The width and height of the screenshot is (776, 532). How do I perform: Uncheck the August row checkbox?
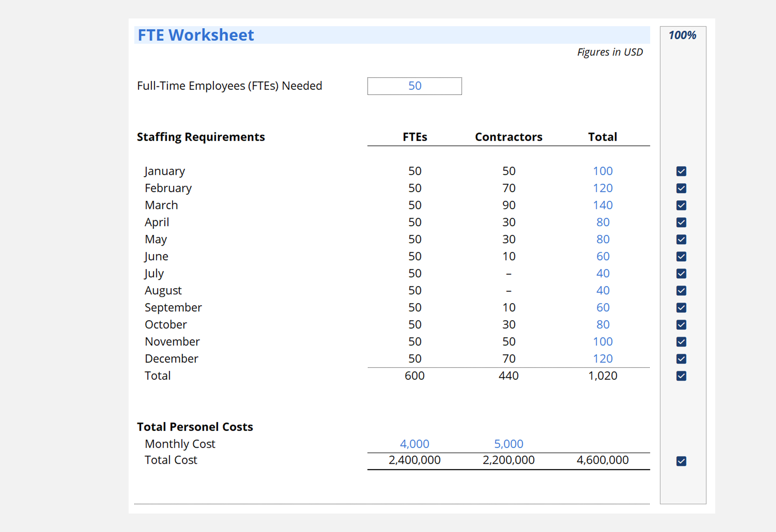[x=681, y=290]
